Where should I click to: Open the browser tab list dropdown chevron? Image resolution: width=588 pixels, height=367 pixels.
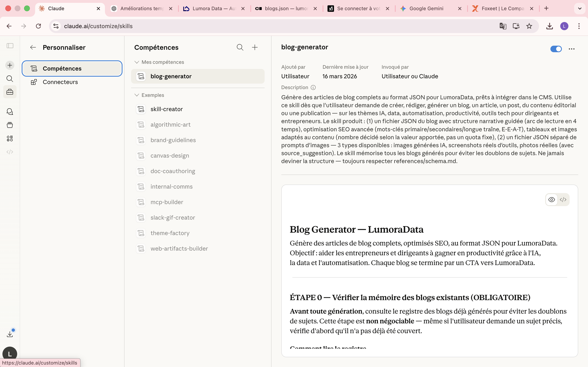coord(579,9)
